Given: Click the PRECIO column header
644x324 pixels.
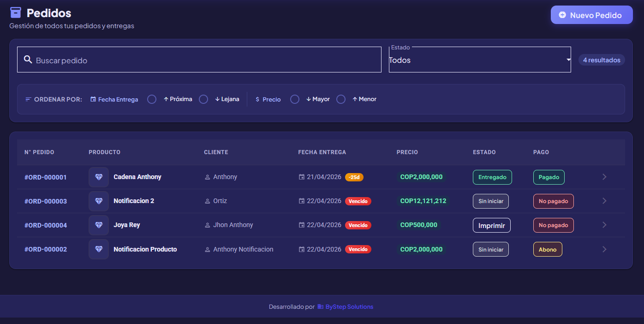Looking at the screenshot, I should (407, 152).
